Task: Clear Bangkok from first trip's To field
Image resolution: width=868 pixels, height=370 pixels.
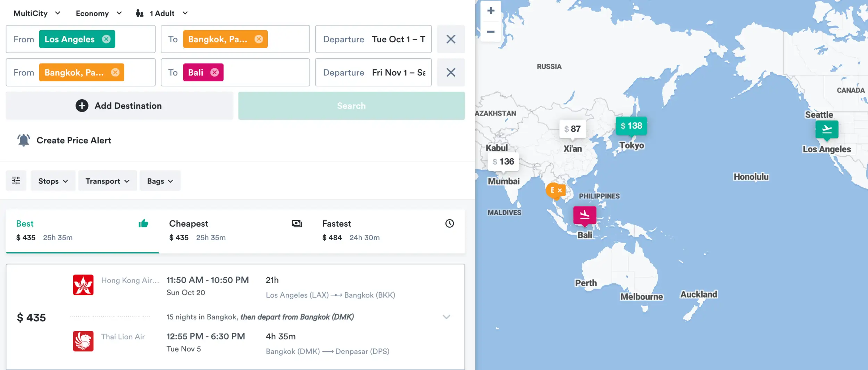Action: (x=259, y=39)
